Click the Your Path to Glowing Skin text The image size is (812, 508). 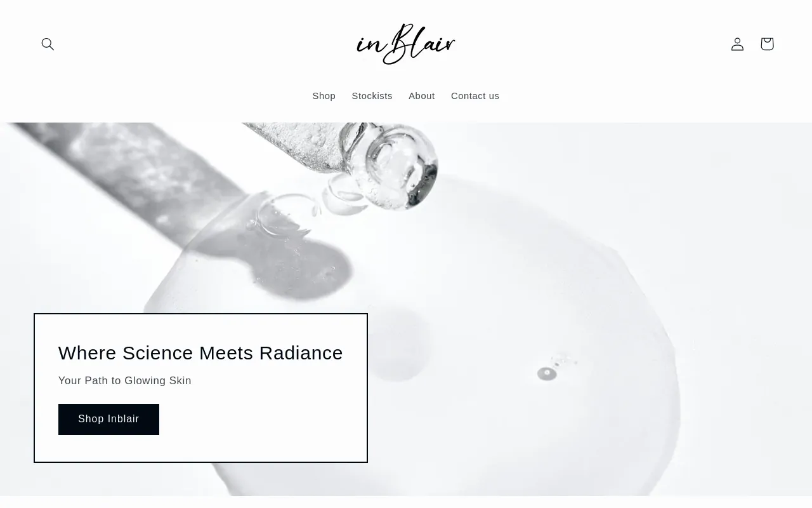(x=125, y=381)
